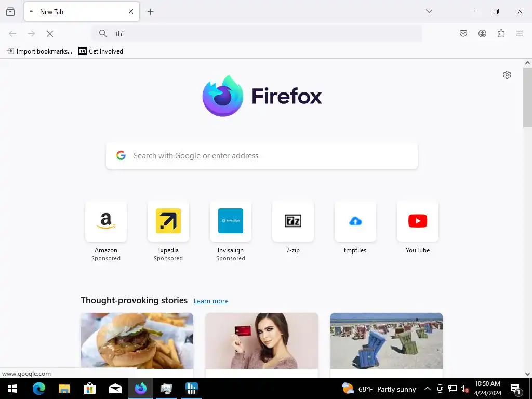Open a new tab with plus button
Screen dimensions: 532x399
(x=151, y=12)
